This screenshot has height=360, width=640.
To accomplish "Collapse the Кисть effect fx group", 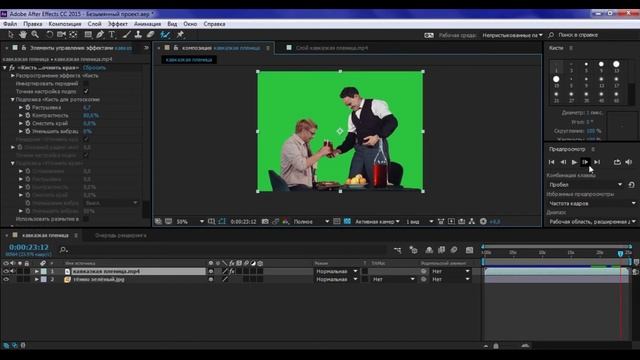I will (5, 67).
